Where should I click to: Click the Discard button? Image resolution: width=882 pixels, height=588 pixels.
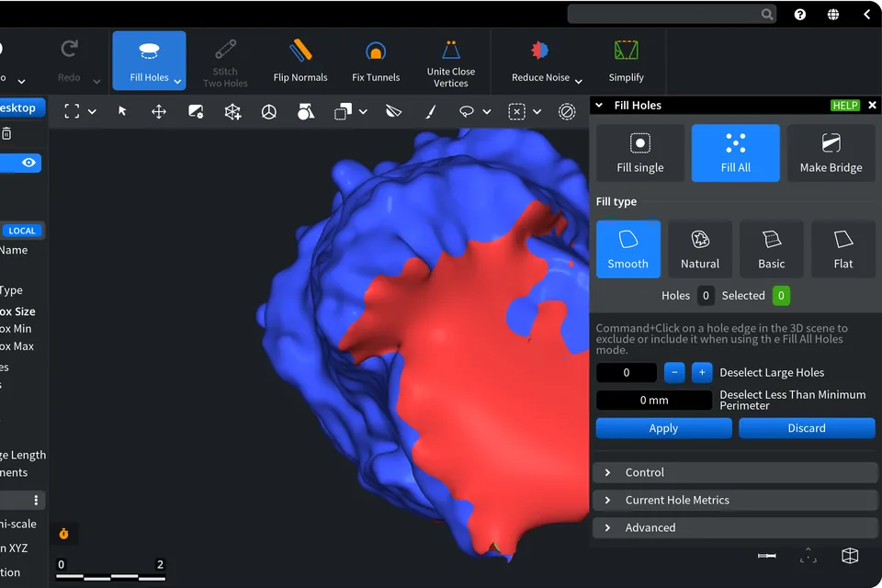[x=807, y=428]
